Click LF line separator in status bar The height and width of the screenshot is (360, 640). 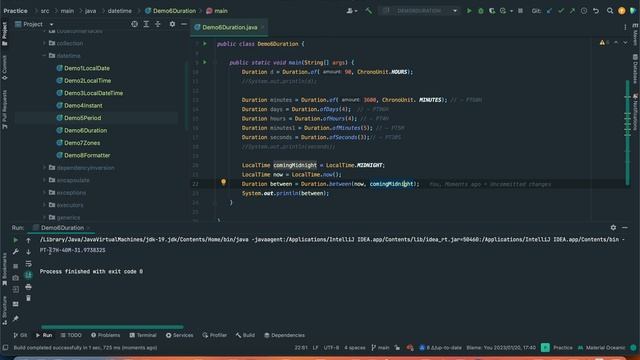(x=316, y=348)
